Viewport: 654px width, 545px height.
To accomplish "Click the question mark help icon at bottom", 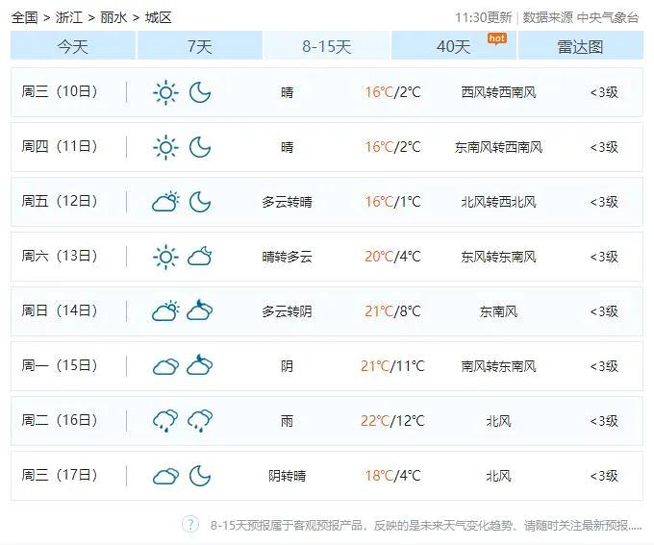I will [190, 525].
